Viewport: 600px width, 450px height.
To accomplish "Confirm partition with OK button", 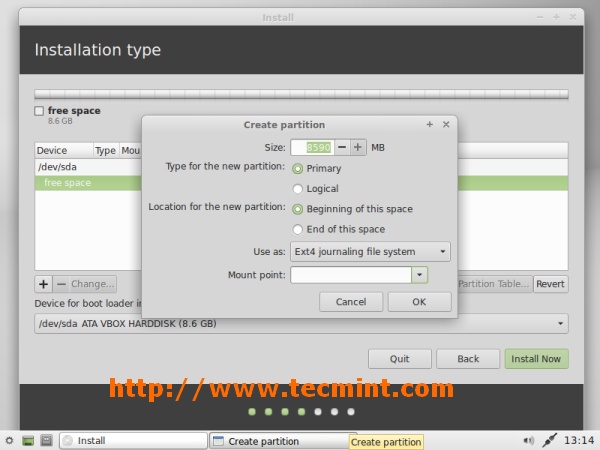I will pos(419,302).
